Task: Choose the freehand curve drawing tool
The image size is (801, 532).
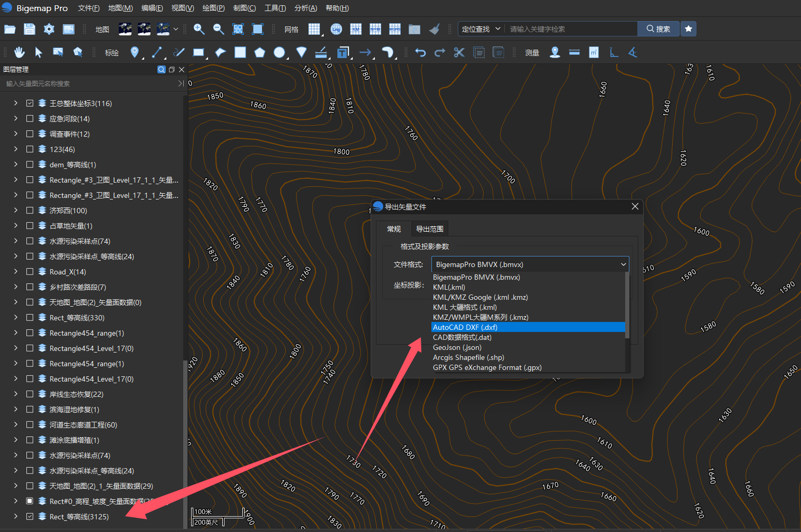Action: coord(179,52)
